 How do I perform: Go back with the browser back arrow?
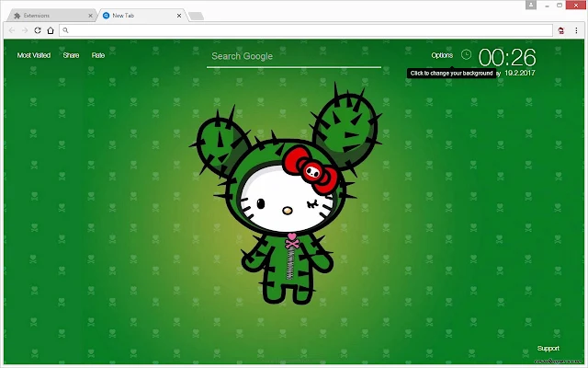[12, 30]
